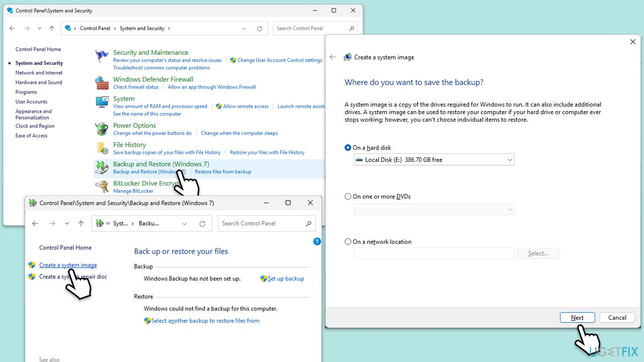Open Manage BitLocker link
This screenshot has width=644, height=362.
133,191
